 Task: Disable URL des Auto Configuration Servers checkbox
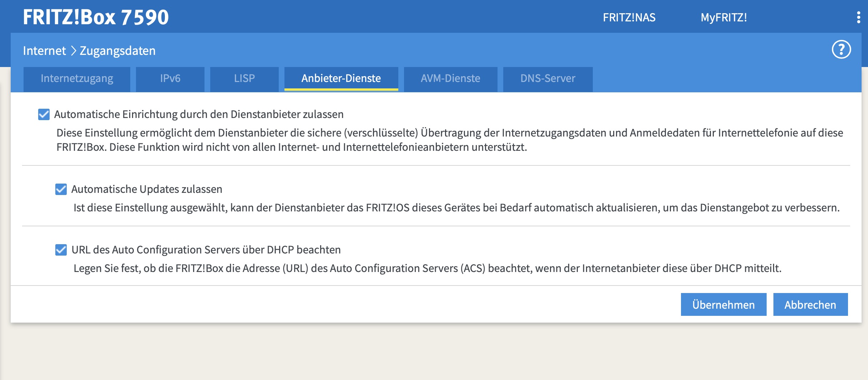tap(61, 250)
